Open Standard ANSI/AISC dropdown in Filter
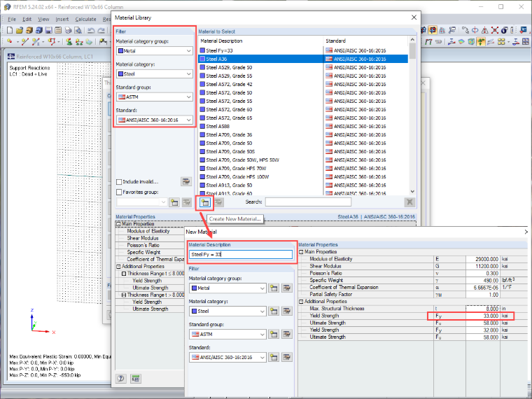Viewport: 532px width, 399px height. [155, 120]
